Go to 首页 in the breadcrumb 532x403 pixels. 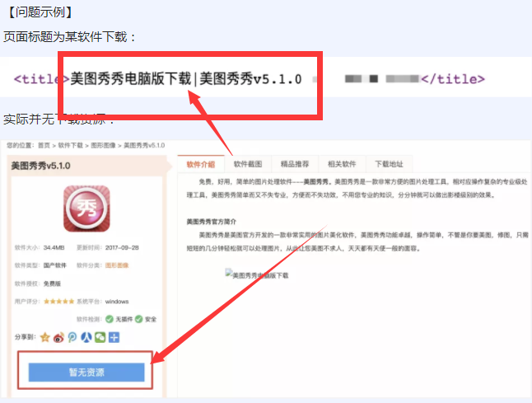click(44, 145)
